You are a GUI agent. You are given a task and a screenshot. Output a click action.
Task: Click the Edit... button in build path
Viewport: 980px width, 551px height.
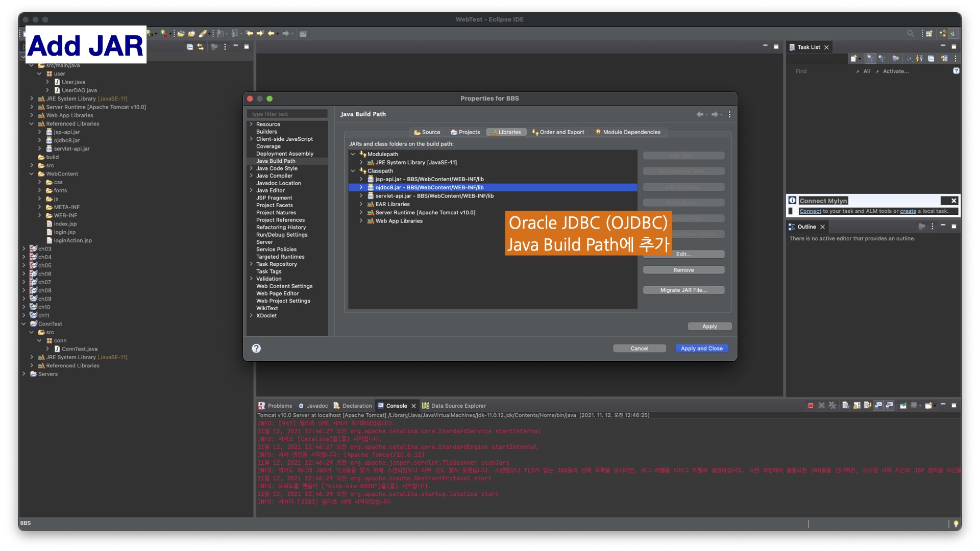[x=683, y=254]
